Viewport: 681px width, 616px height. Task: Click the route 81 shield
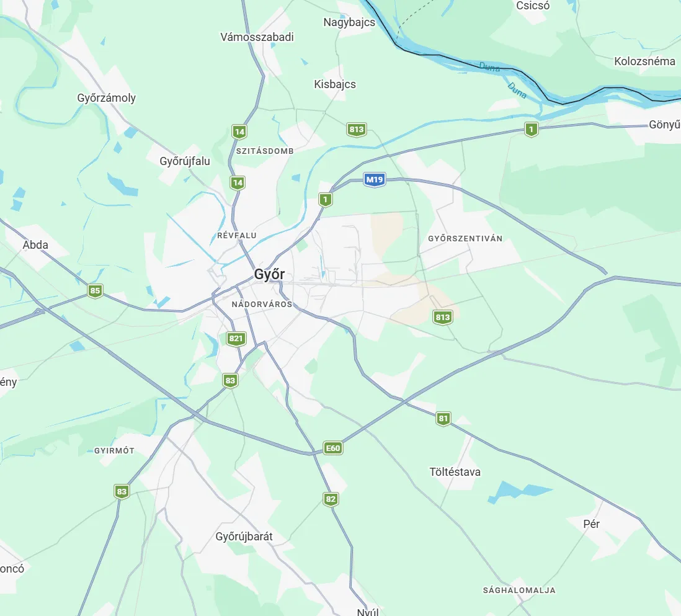point(443,419)
